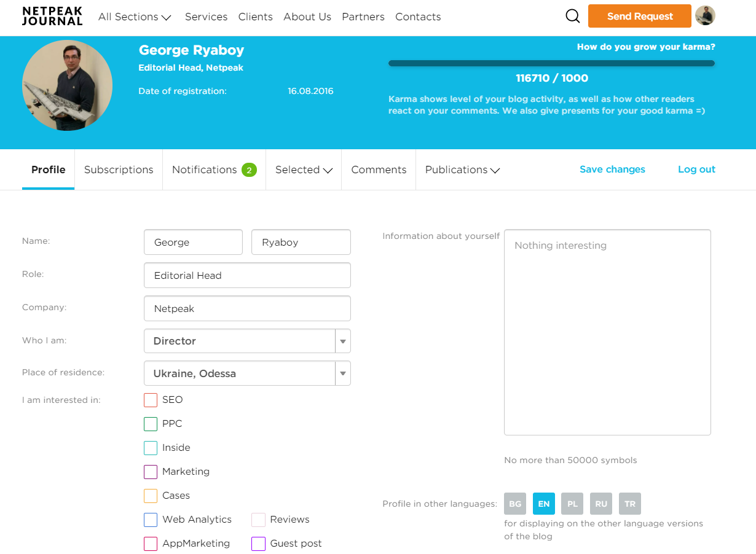Open the Comments tab
756x554 pixels.
point(379,170)
